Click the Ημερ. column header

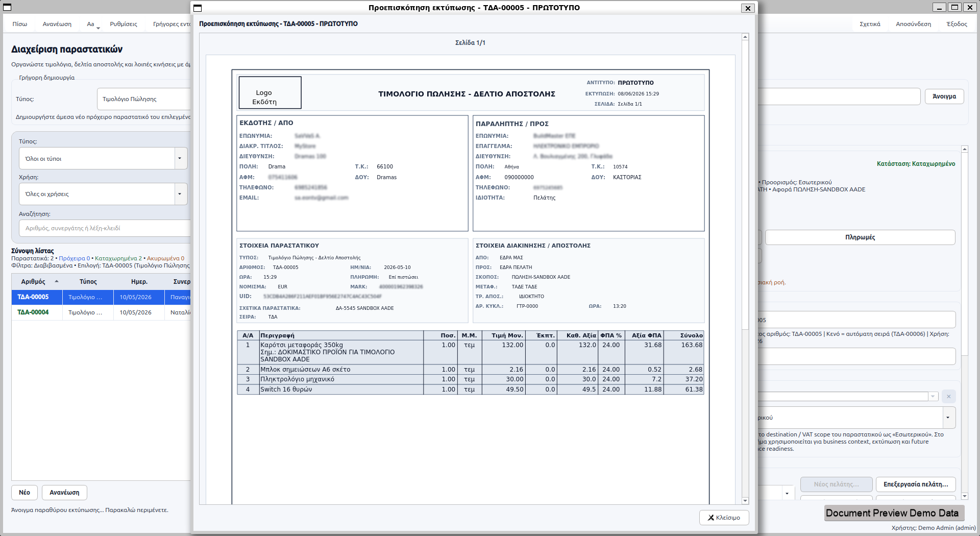pyautogui.click(x=139, y=282)
